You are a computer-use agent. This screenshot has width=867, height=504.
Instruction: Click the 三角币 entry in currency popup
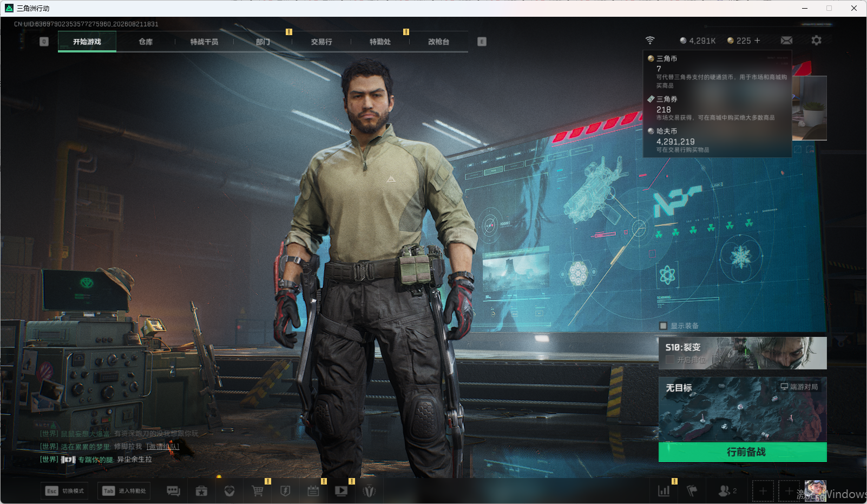pos(717,71)
